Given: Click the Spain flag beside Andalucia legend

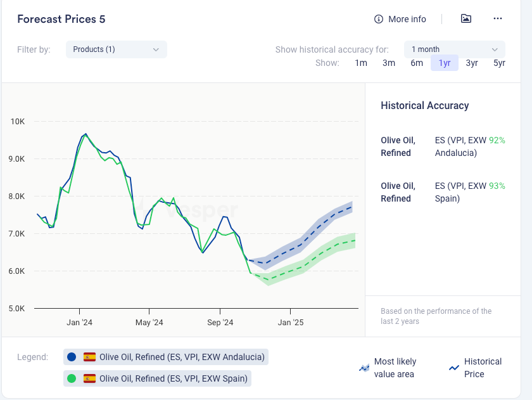Looking at the screenshot, I should tap(89, 357).
